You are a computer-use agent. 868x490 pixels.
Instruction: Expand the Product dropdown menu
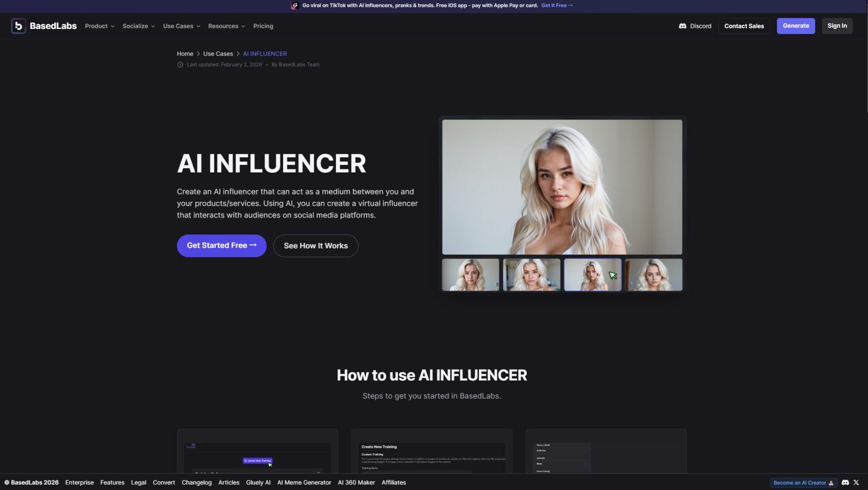tap(99, 26)
